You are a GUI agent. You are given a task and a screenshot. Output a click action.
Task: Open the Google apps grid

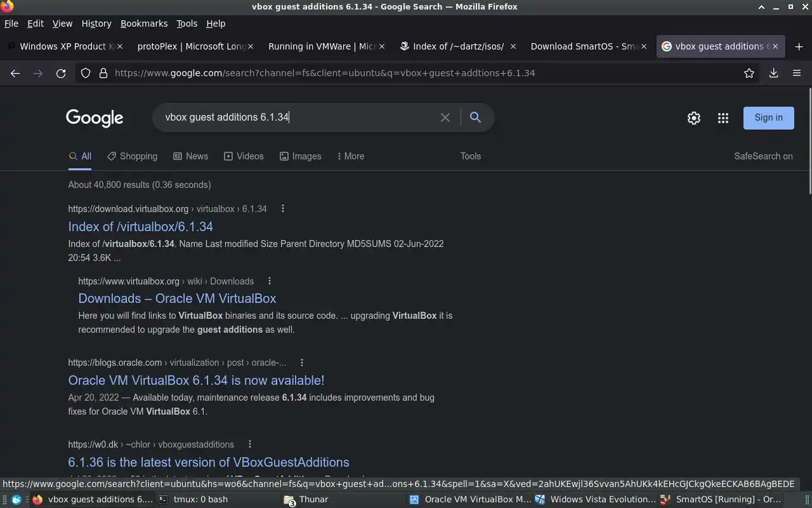(723, 118)
